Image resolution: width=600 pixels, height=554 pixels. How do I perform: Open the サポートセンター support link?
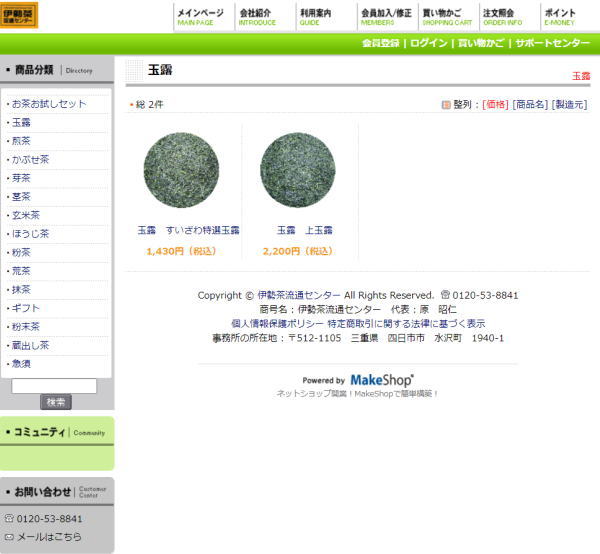click(552, 44)
